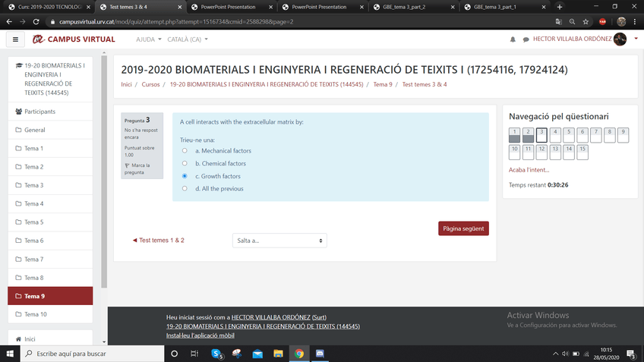Click the Campus Virtual logo
The width and height of the screenshot is (644, 362).
(74, 39)
